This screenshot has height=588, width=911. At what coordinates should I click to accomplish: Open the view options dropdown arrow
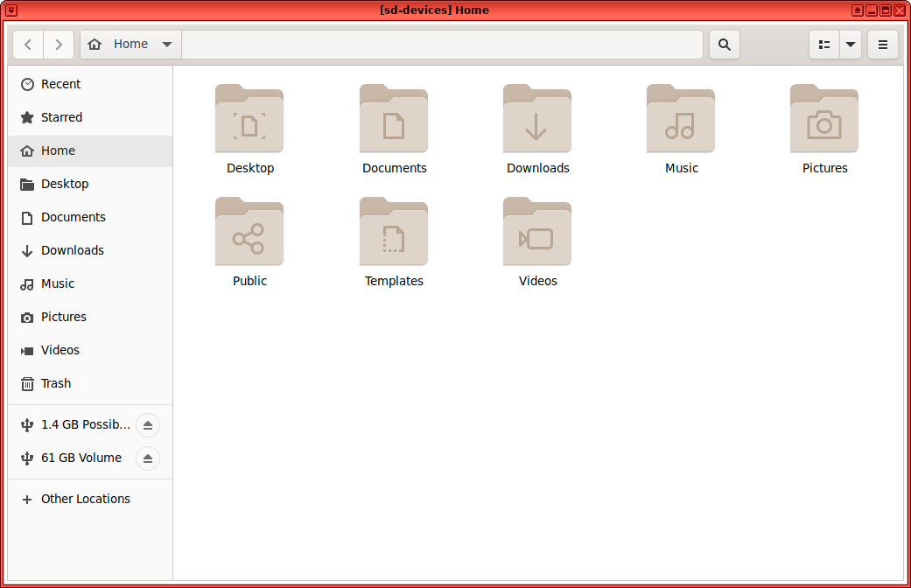tap(851, 45)
